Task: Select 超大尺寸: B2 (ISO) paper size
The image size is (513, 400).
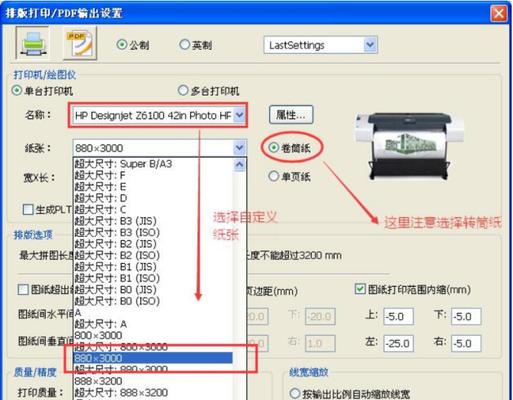Action: 153,255
